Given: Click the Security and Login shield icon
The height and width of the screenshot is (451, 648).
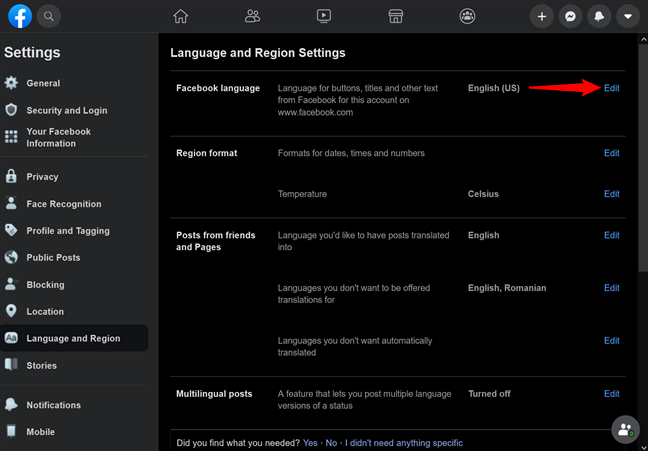Looking at the screenshot, I should click(x=11, y=110).
